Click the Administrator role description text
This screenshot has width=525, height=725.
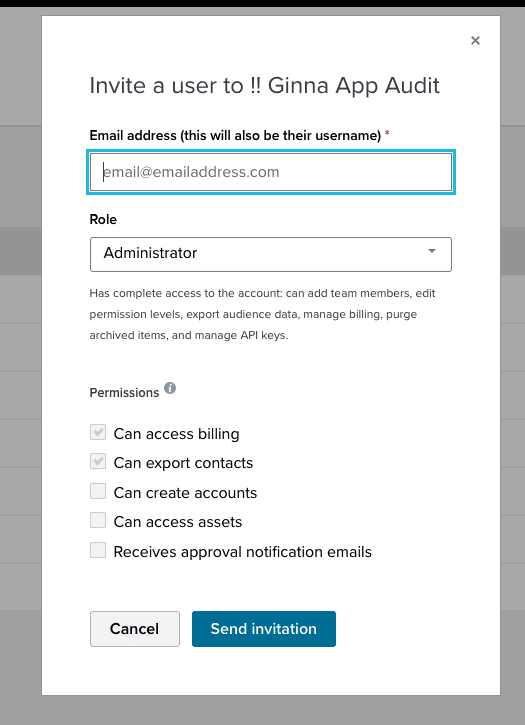point(262,314)
